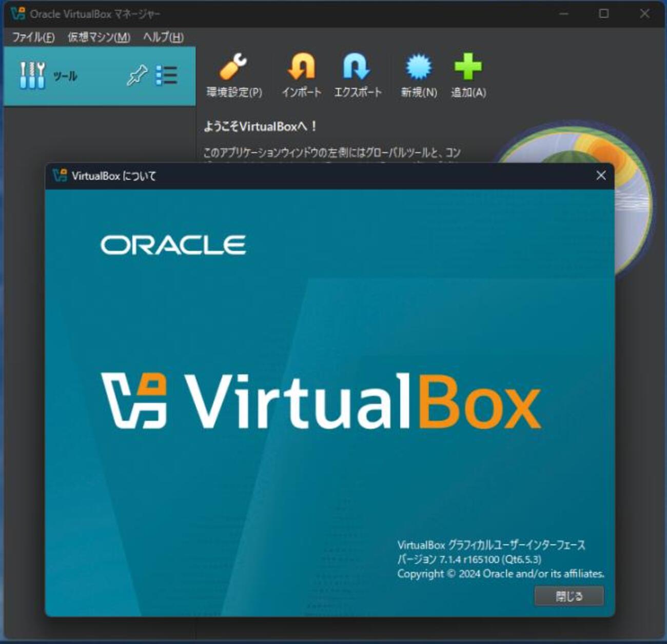Click the Copyright © 2024 Oracle line
Viewport: 667px width, 644px height.
click(501, 574)
